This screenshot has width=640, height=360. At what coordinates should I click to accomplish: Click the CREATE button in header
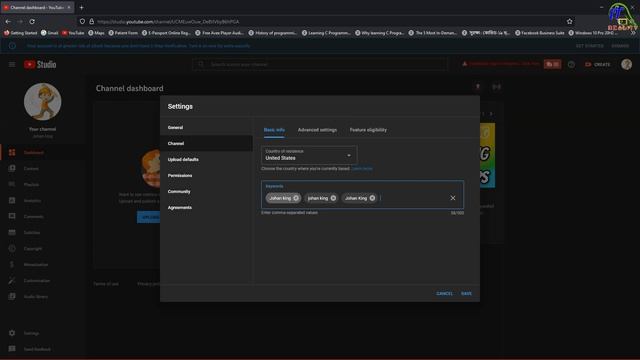[598, 64]
